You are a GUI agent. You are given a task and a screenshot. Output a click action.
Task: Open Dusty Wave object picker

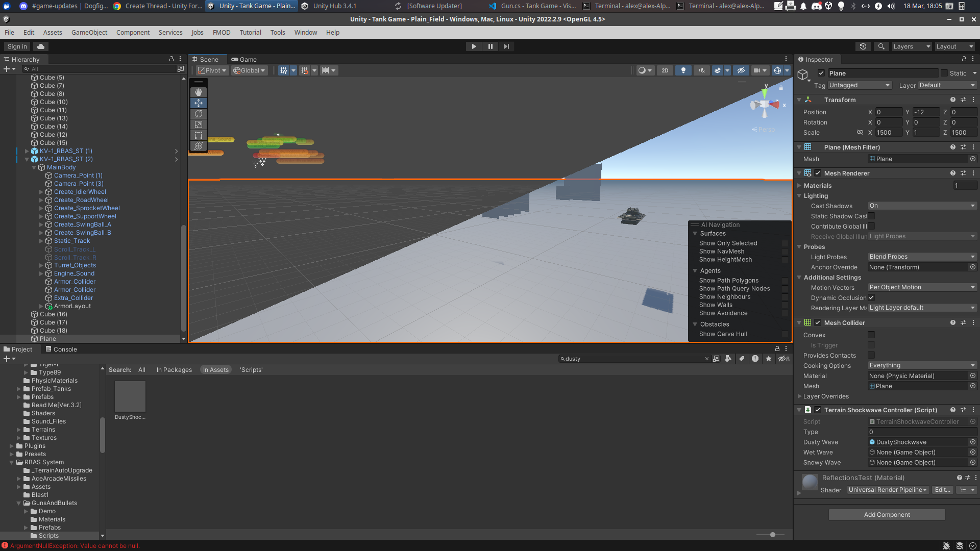tap(973, 442)
